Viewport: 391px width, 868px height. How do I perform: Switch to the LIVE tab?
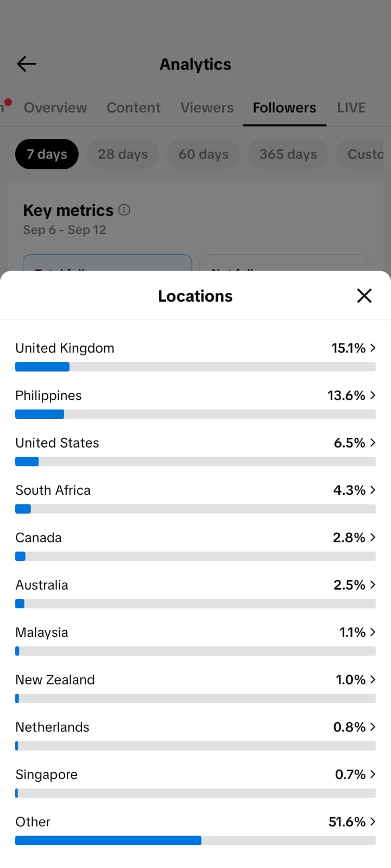click(x=351, y=107)
